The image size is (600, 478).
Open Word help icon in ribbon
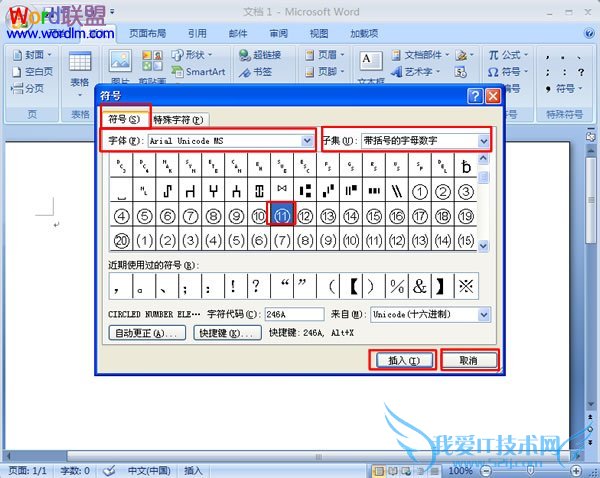tap(589, 33)
